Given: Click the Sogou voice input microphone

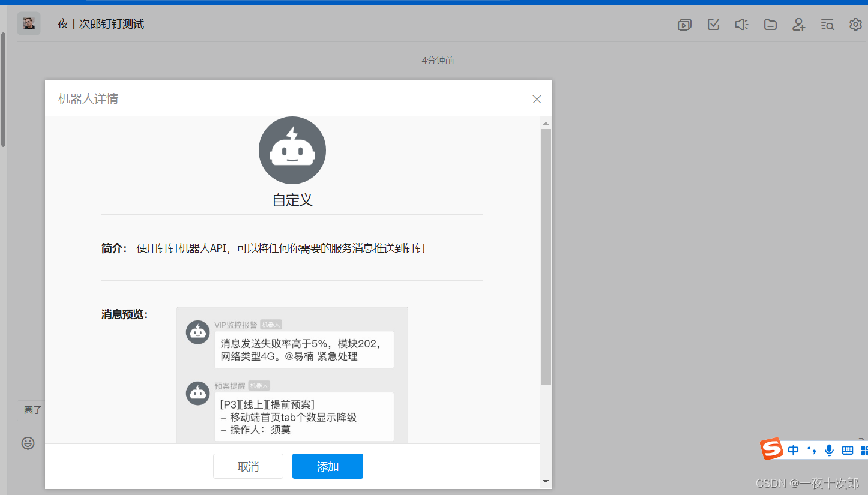Looking at the screenshot, I should [x=830, y=450].
